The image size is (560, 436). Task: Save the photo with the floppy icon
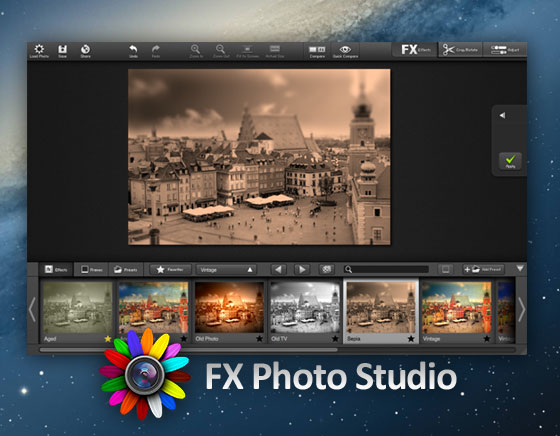(x=62, y=50)
